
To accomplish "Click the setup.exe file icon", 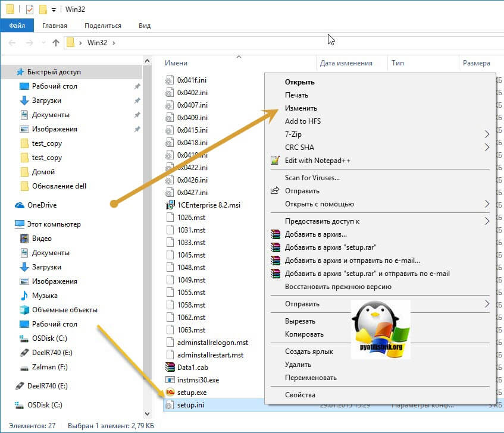I will 169,393.
